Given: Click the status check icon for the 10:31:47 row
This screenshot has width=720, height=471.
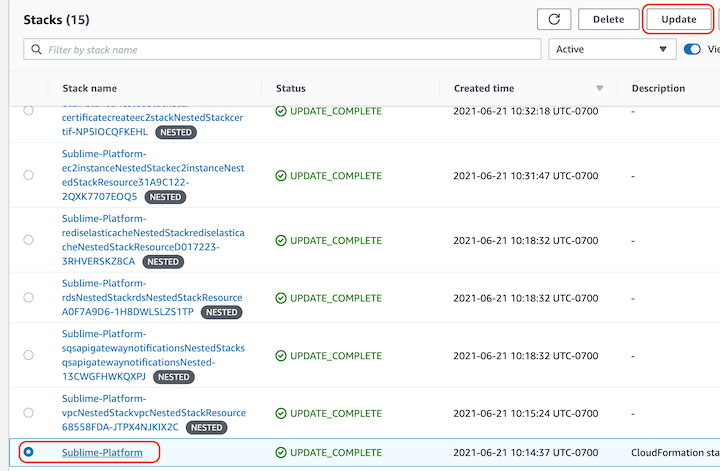Looking at the screenshot, I should pos(281,176).
